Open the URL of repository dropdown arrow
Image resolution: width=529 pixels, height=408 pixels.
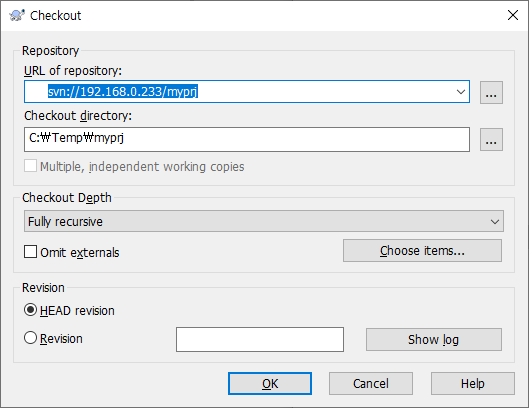tap(461, 92)
